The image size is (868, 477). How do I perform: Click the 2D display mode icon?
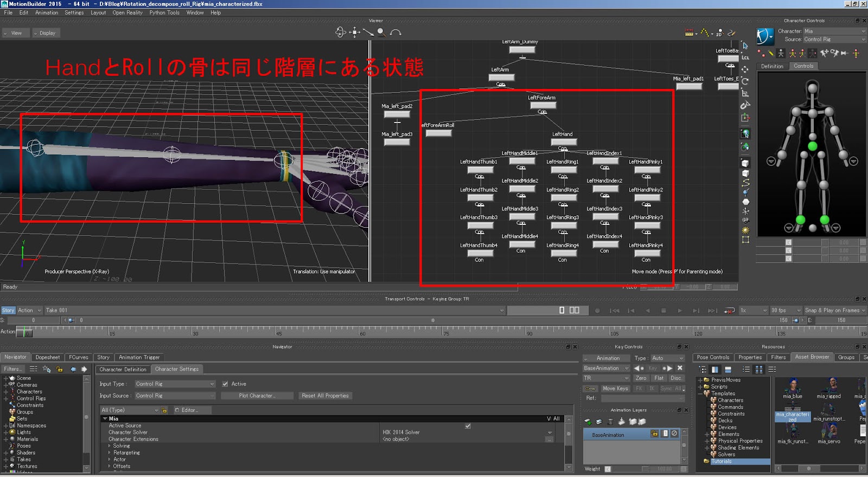[x=719, y=33]
